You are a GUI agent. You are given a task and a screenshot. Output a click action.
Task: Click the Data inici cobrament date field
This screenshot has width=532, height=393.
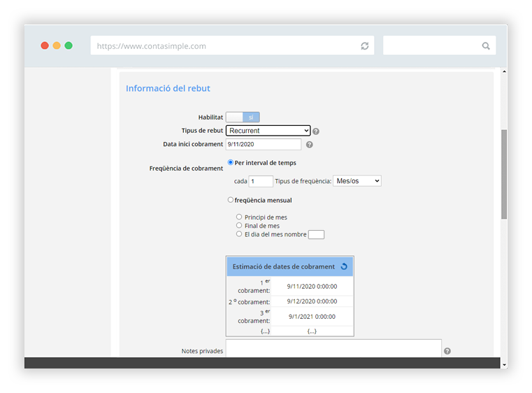[264, 144]
